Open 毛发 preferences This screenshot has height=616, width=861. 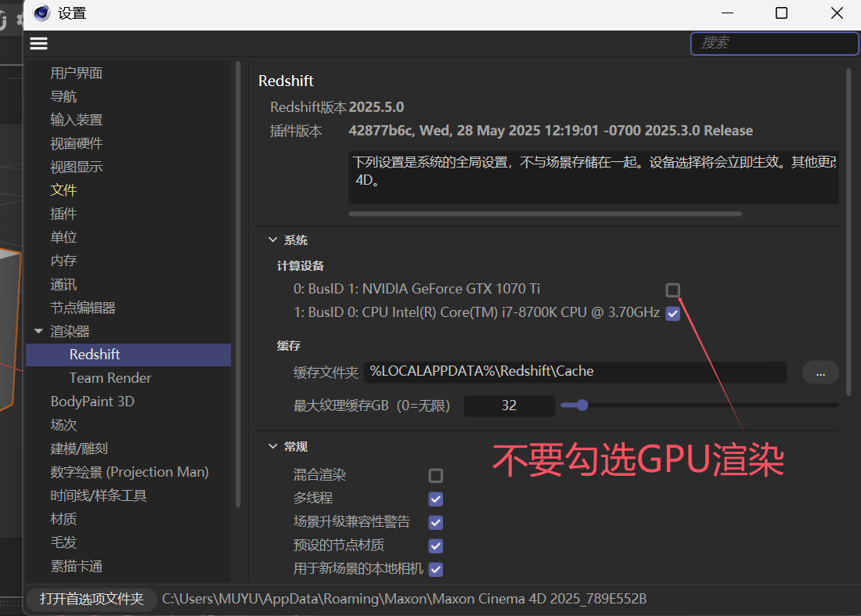coord(63,542)
